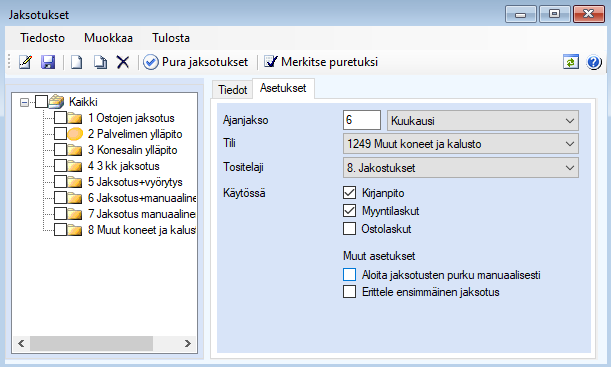Viewport: 611px width, 367px height.
Task: Click the edit pencil toolbar icon
Action: tap(25, 62)
